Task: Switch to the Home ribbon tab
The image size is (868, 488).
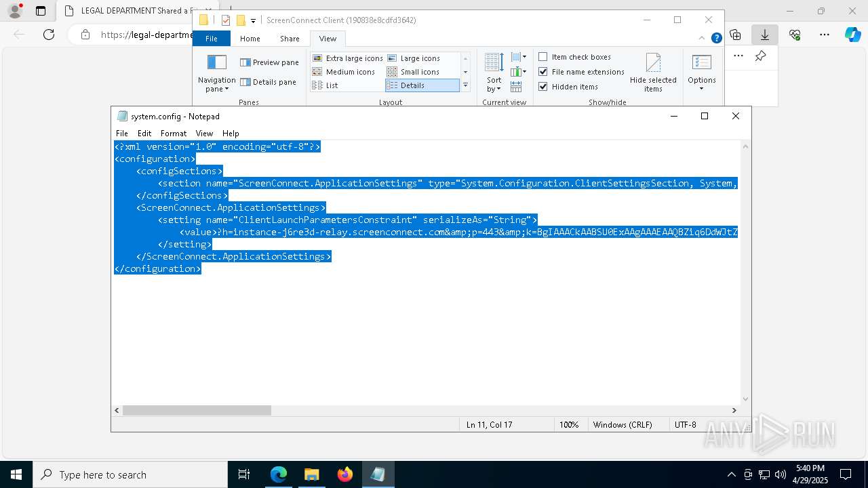Action: pos(250,39)
